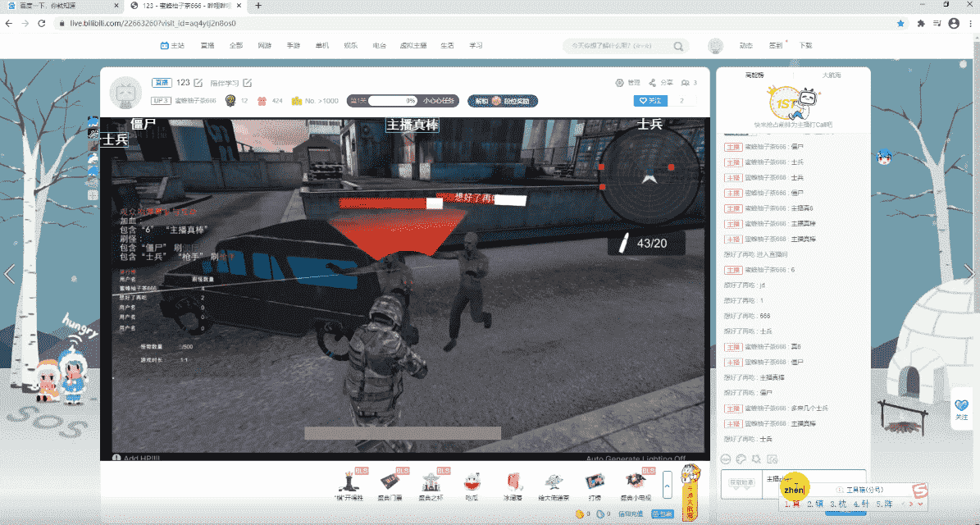Open the user avatar in site header
Viewport: 980px width, 525px height.
(715, 46)
